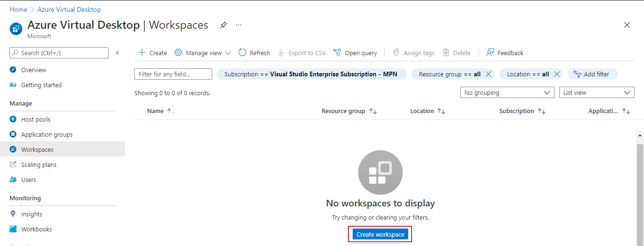The image size is (644, 246).
Task: Click the Scaling plans icon in sidebar
Action: pyautogui.click(x=13, y=164)
